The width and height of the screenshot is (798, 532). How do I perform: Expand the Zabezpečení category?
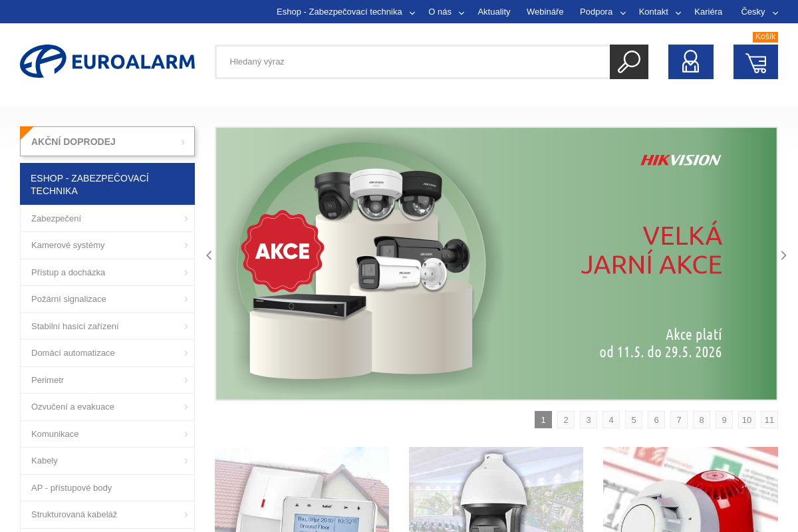click(x=107, y=219)
